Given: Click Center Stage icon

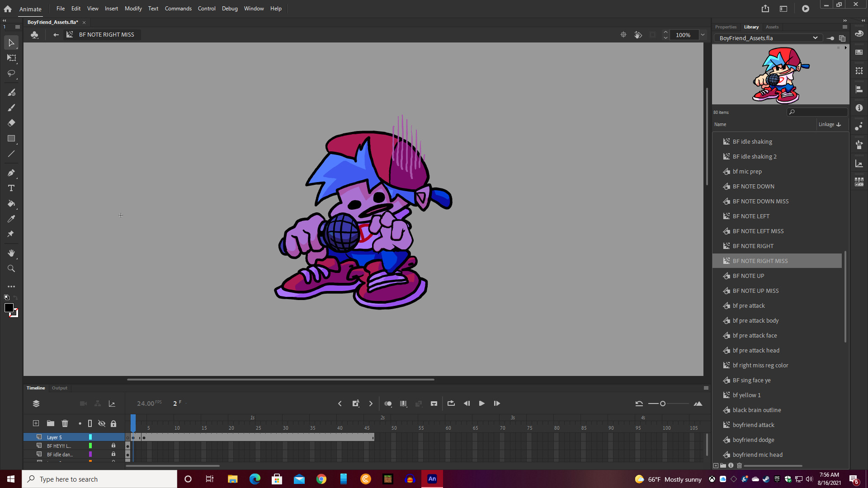Looking at the screenshot, I should pos(623,35).
